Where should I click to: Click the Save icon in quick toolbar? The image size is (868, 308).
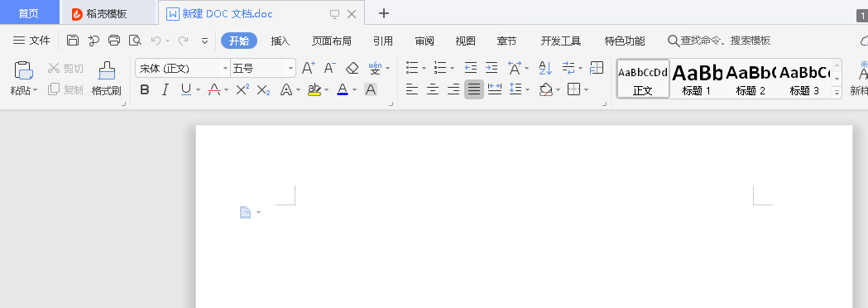[x=73, y=40]
